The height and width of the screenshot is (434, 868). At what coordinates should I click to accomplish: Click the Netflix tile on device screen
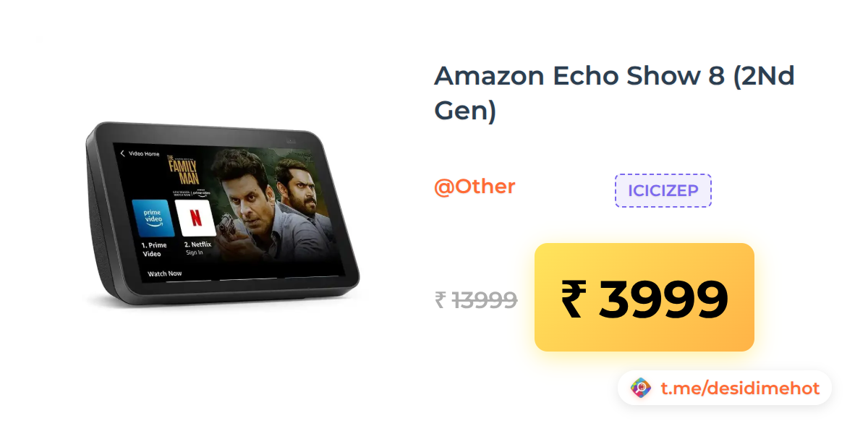pos(195,218)
